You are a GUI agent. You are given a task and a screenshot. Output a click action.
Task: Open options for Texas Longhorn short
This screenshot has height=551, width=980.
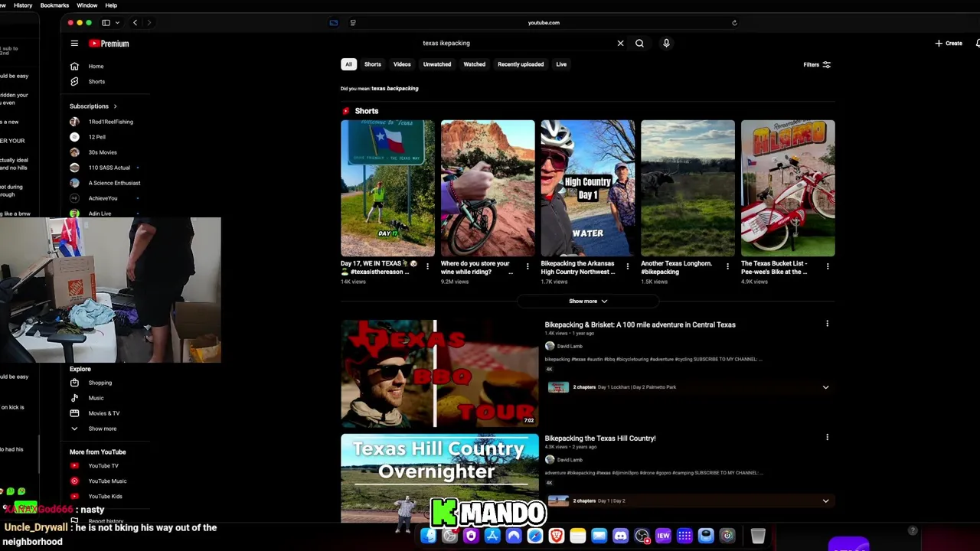[727, 266]
